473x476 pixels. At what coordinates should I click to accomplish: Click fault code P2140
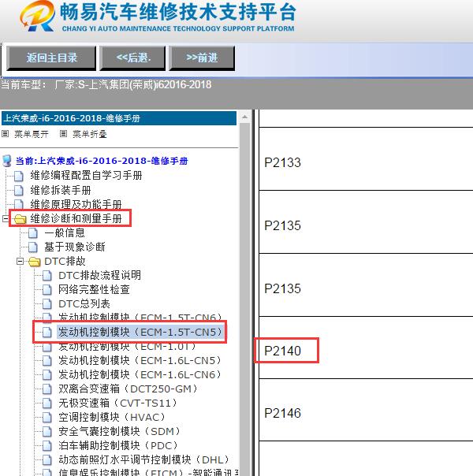pos(283,351)
